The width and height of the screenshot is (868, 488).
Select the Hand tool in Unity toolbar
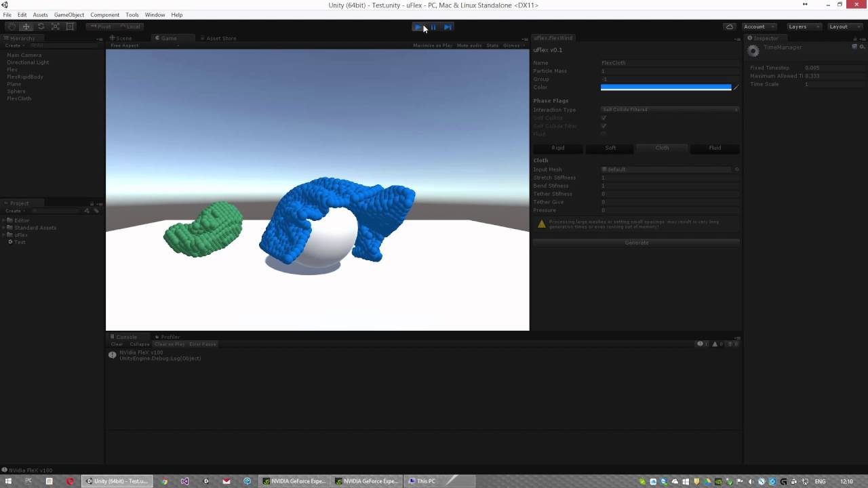point(12,26)
